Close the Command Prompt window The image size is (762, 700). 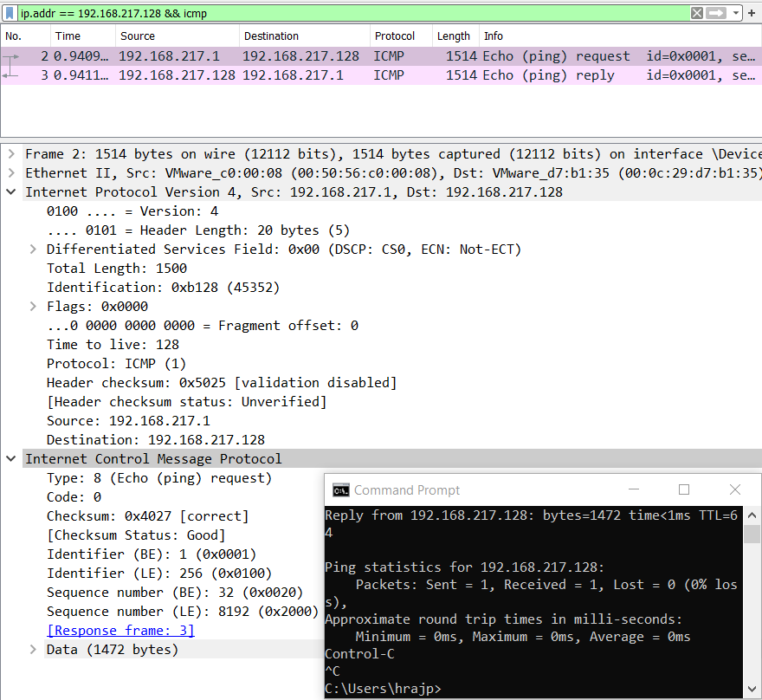tap(735, 489)
